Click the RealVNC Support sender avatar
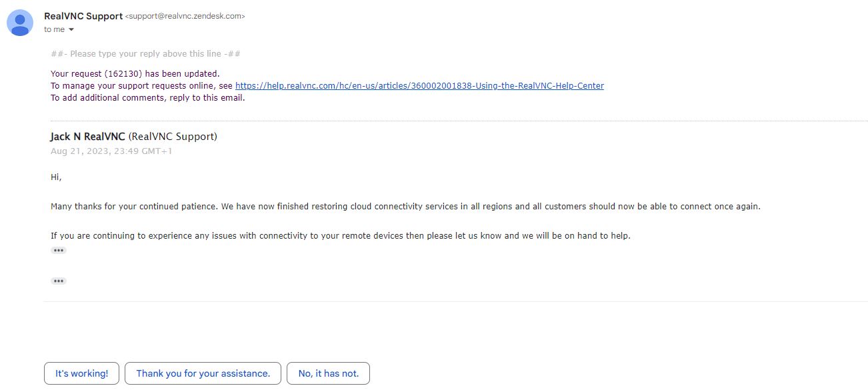 pos(21,23)
